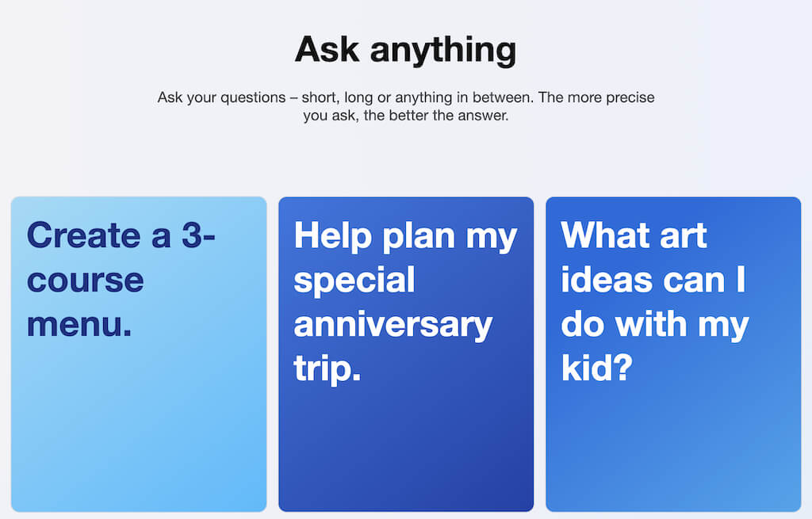Click the "do with my" text line

click(655, 324)
